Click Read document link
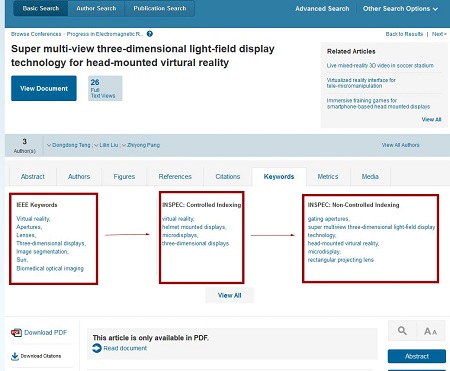 [x=125, y=348]
